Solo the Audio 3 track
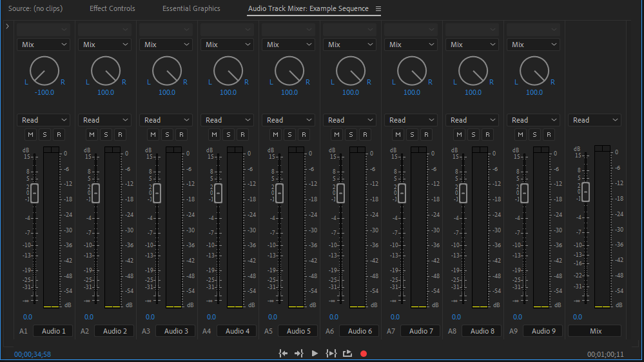Viewport: 644px width, 362px height. tap(167, 134)
